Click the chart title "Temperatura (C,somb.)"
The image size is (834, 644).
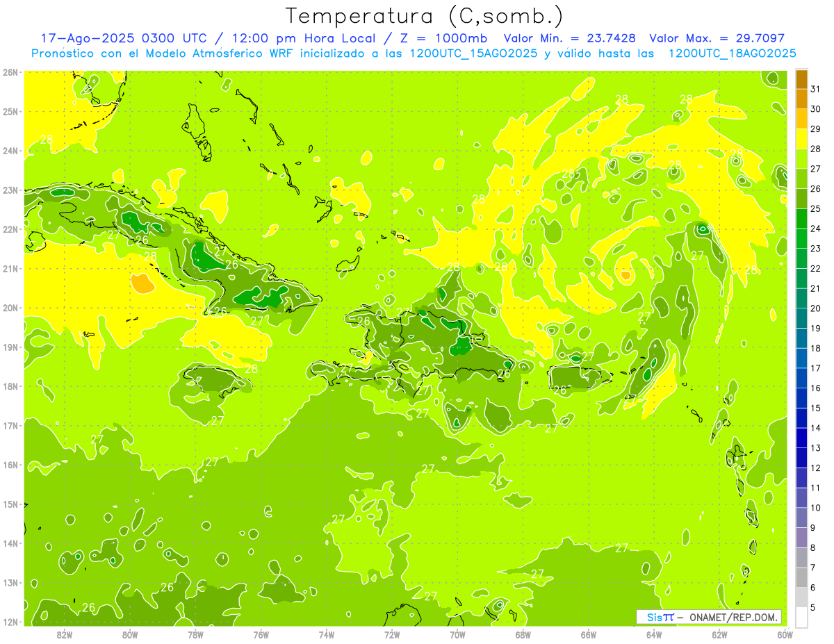[424, 15]
